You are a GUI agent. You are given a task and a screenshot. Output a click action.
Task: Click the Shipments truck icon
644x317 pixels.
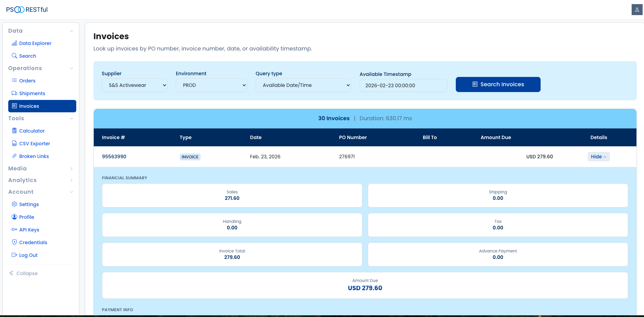click(14, 93)
